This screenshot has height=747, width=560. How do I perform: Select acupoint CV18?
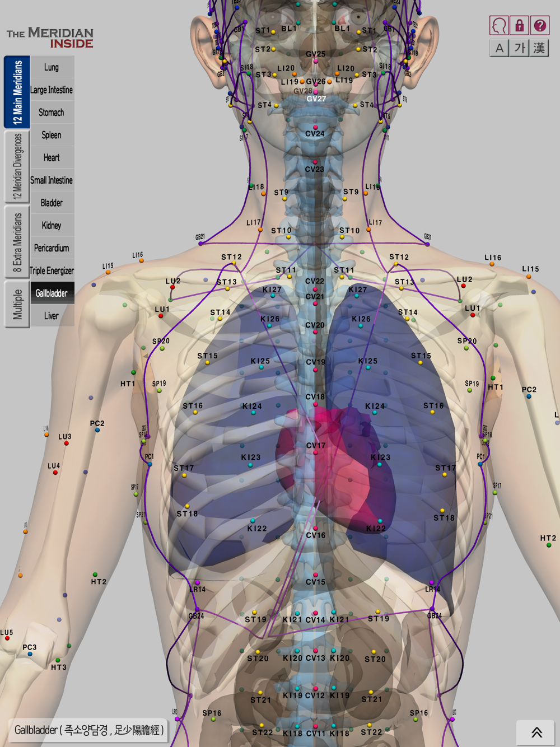point(315,404)
